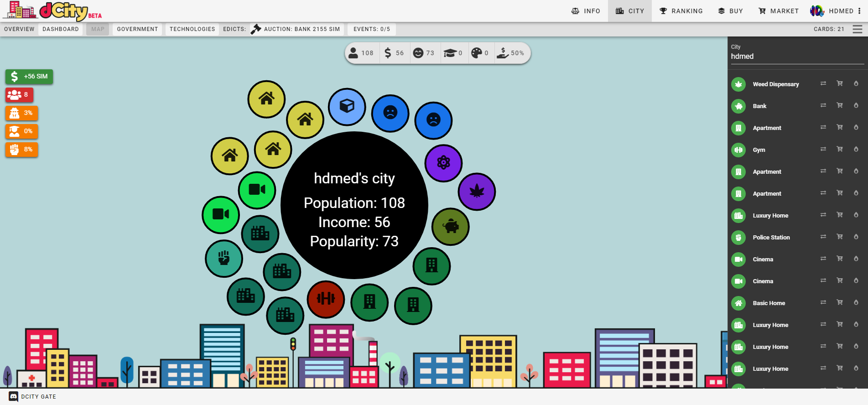This screenshot has height=405, width=868.
Task: Transfer the Weed Dispensary card
Action: [x=823, y=83]
